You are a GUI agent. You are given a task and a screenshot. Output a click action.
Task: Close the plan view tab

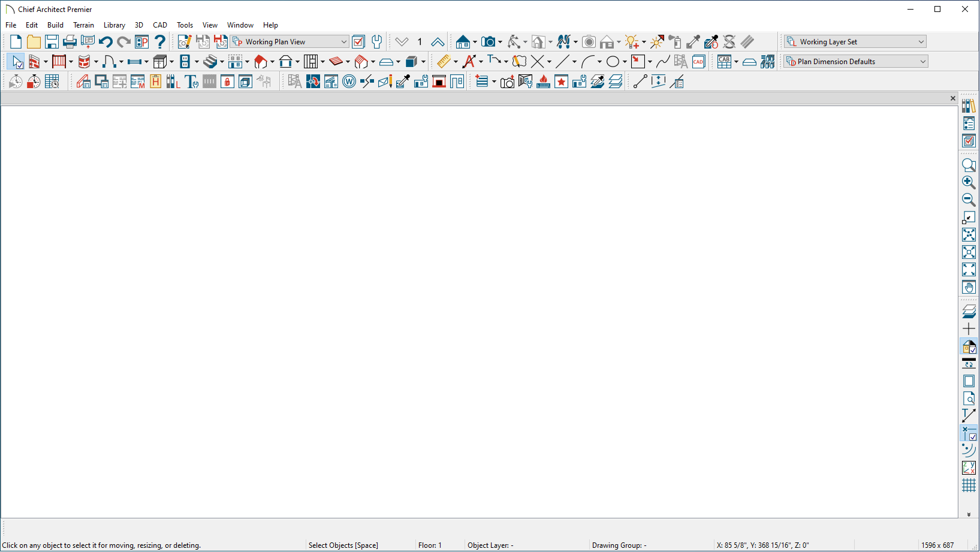point(953,98)
